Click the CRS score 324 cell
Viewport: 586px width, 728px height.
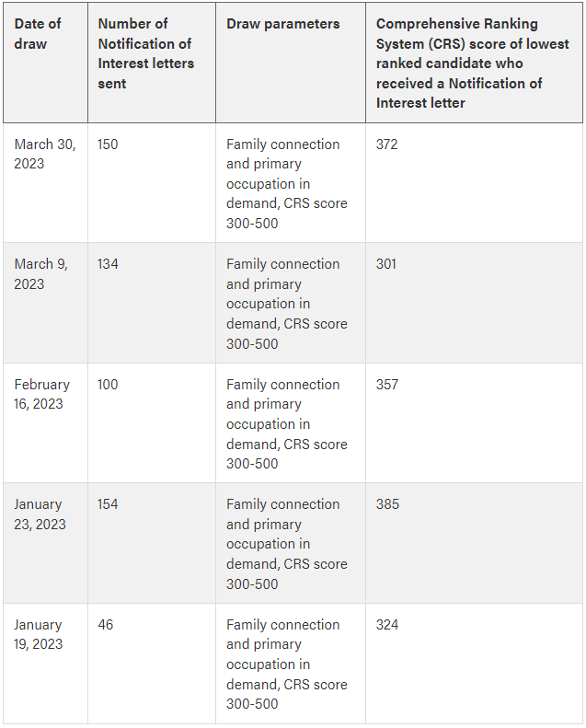tap(386, 625)
